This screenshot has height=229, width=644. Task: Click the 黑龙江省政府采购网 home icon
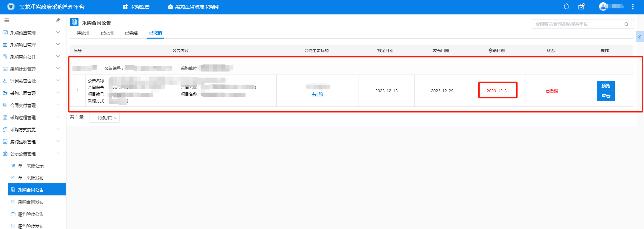point(170,7)
